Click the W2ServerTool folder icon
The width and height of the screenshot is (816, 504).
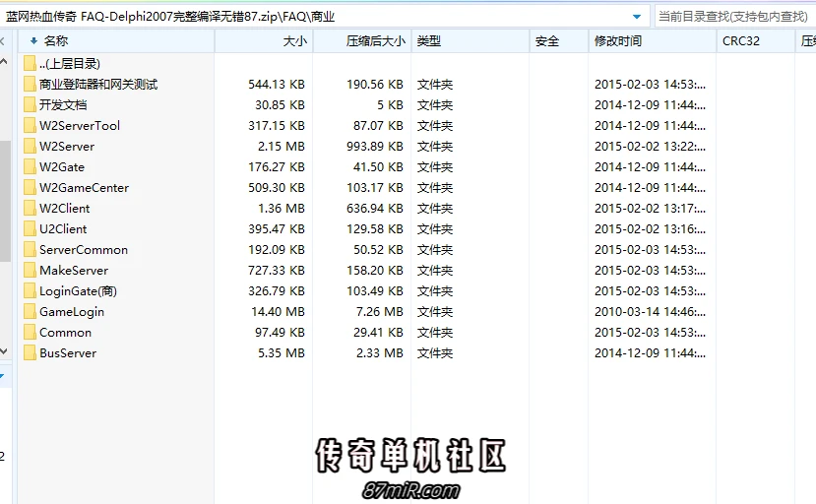pyautogui.click(x=30, y=125)
